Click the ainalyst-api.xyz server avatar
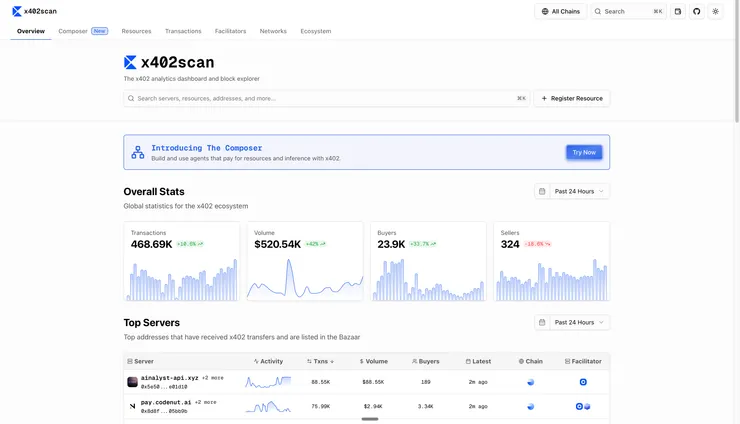This screenshot has width=740, height=424. click(x=132, y=382)
